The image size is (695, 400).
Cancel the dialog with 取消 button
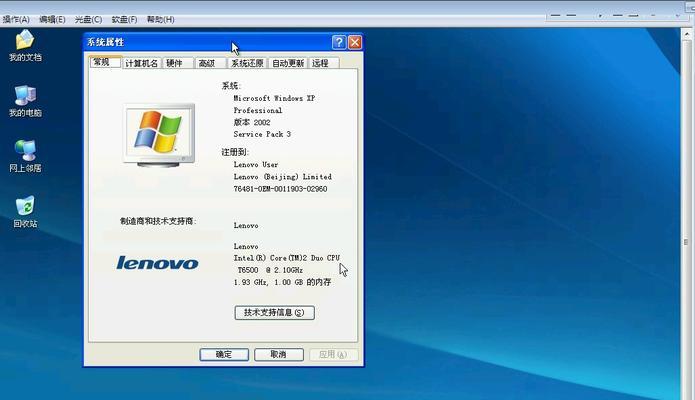(279, 354)
